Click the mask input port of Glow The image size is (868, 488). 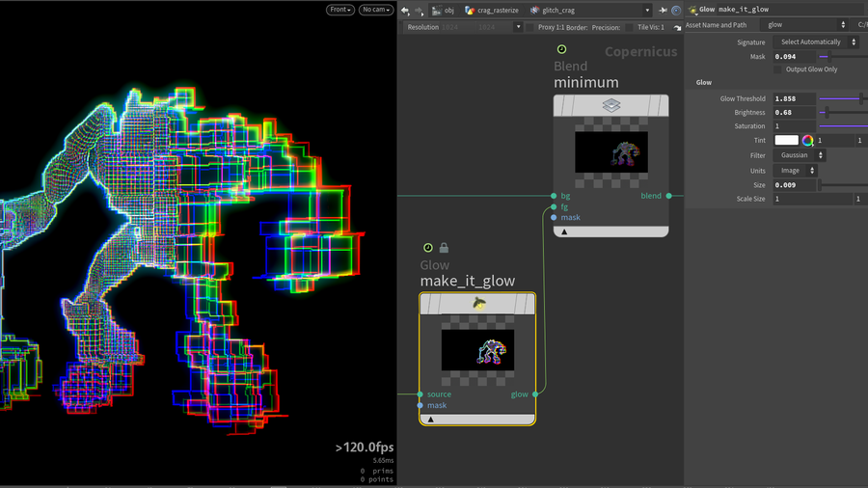point(420,406)
